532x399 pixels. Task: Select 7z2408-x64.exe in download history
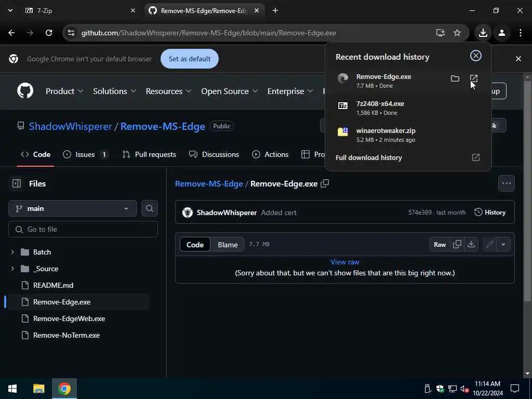tap(408, 108)
